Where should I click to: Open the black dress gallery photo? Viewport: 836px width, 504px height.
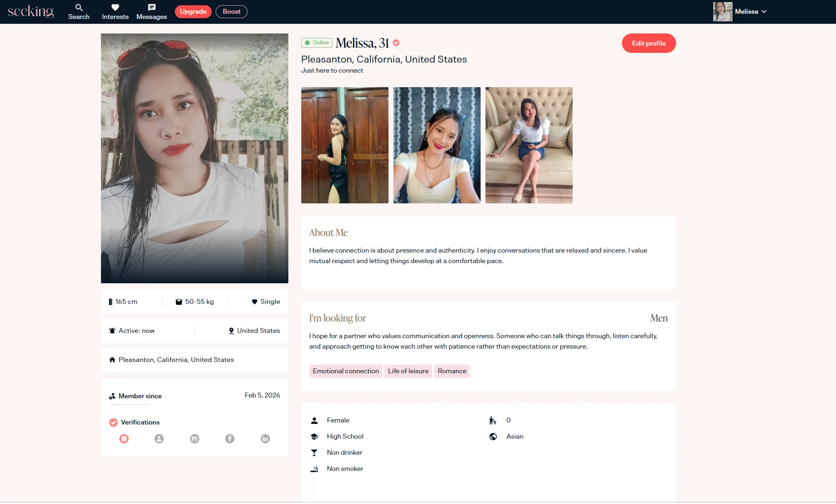344,145
